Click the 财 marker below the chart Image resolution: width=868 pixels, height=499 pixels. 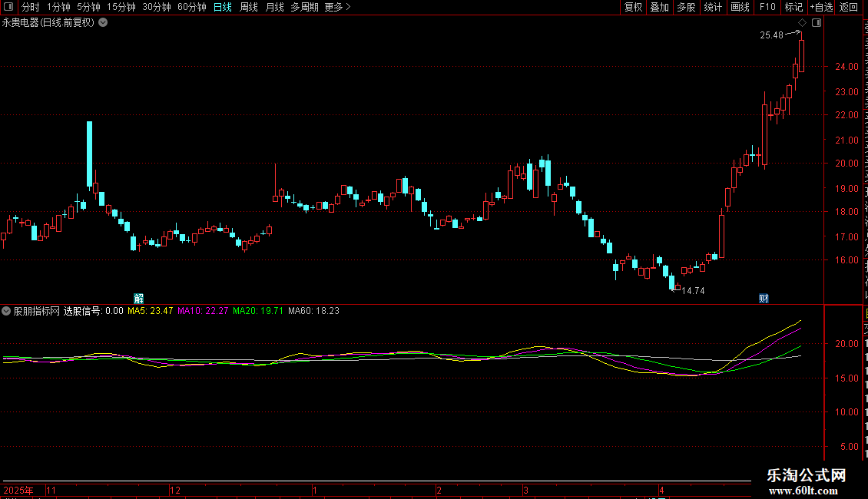(764, 299)
